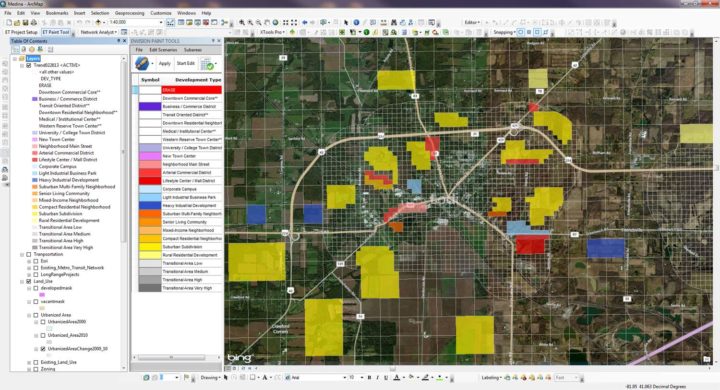Click the List By Visibility icon
The image size is (720, 390).
pyautogui.click(x=32, y=49)
